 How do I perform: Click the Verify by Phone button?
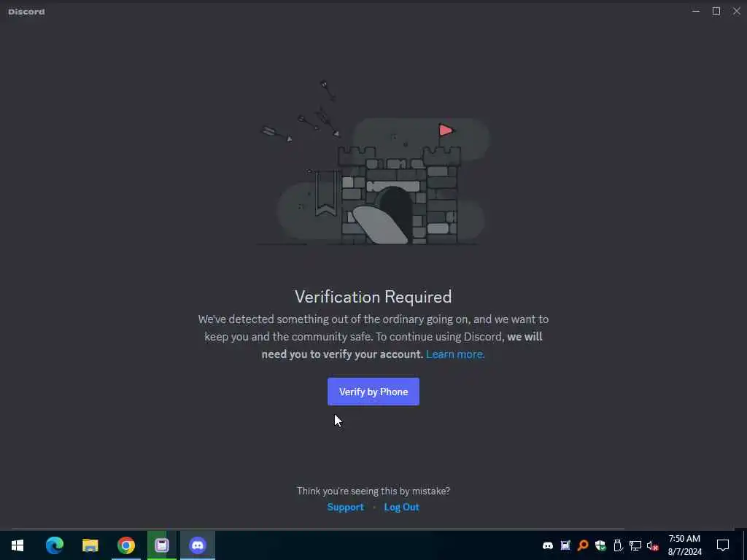click(373, 392)
